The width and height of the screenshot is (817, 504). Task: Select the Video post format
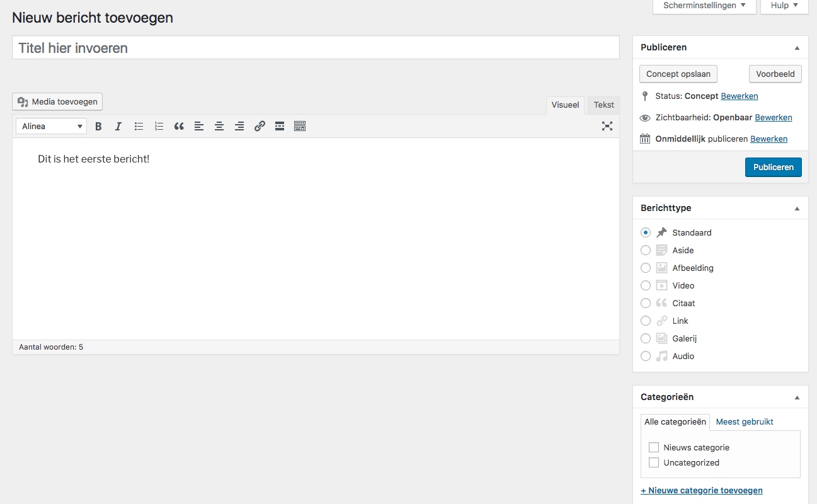click(x=646, y=285)
